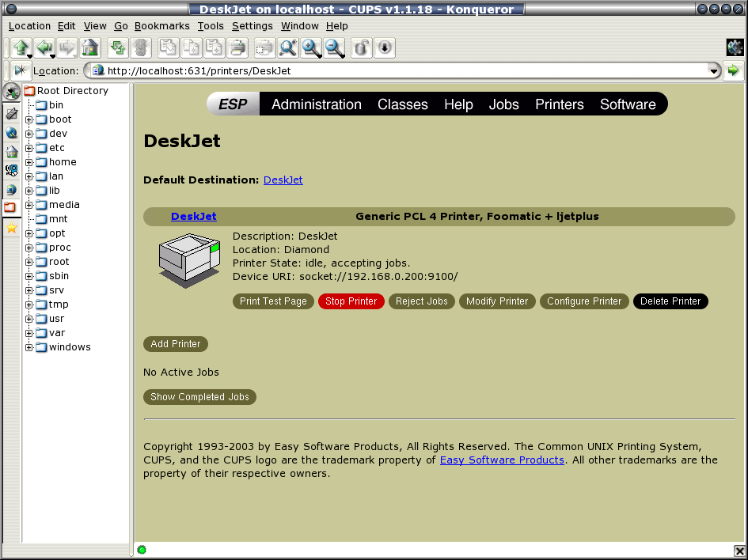Click the Show Completed Jobs button
Viewport: 748px width, 560px height.
200,397
